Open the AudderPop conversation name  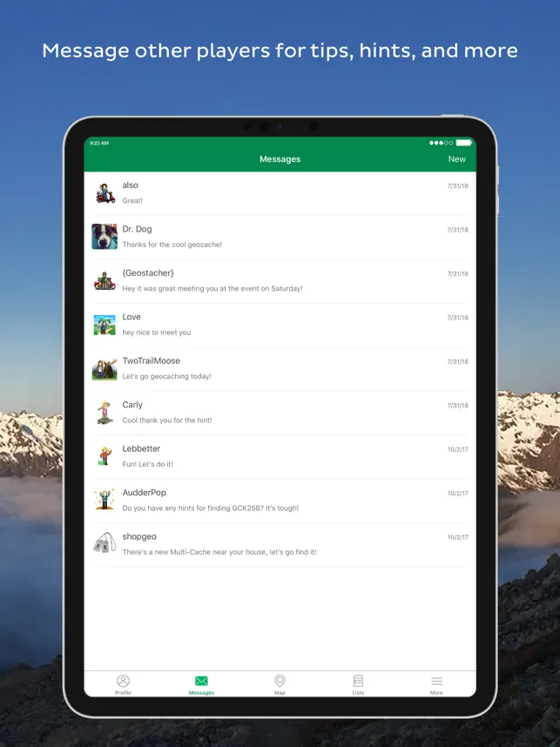(144, 493)
